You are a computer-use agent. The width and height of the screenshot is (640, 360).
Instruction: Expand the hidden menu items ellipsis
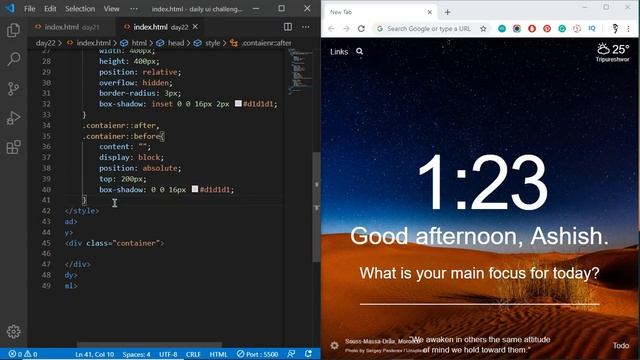(x=134, y=9)
